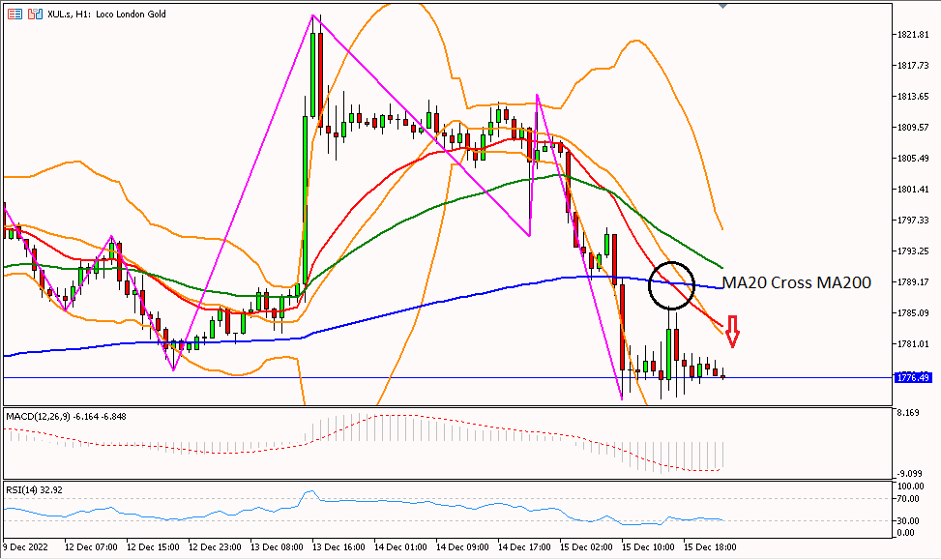Click the 14 Dec 01:00 time label
This screenshot has height=560, width=941.
tap(400, 547)
